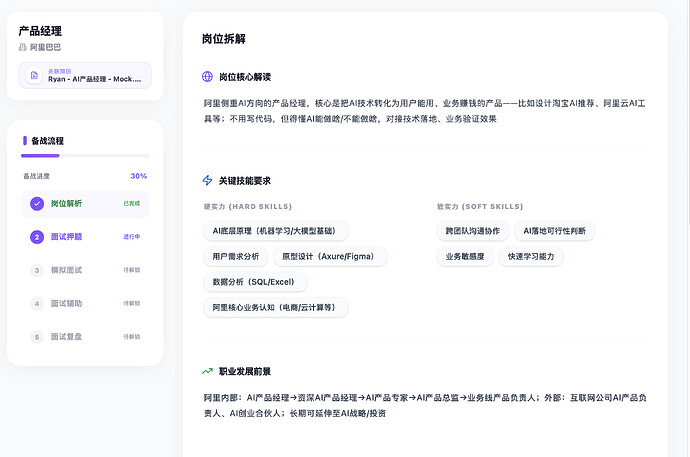Click the 快速学习能力 soft skill tag
690x457 pixels.
click(x=531, y=256)
